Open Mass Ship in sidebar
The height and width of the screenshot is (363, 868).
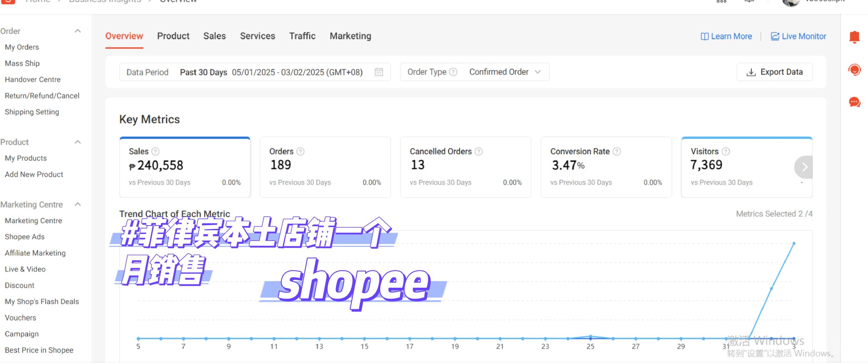(22, 64)
